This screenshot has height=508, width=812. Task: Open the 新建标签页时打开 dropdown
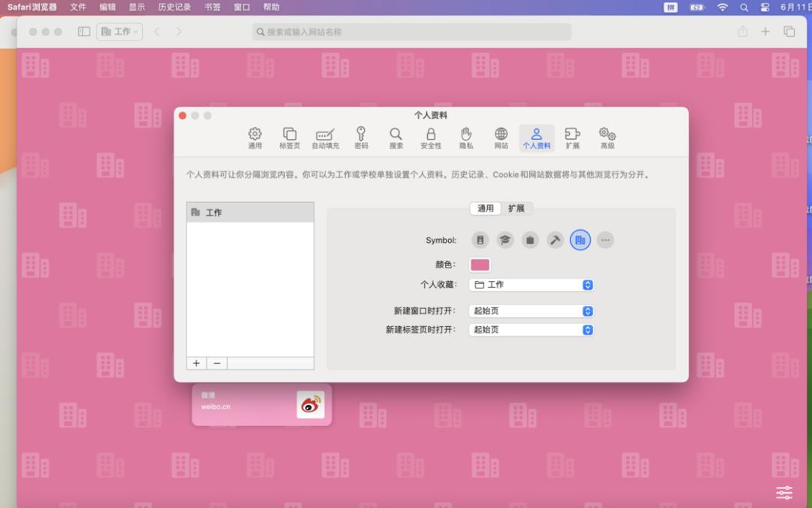coord(532,330)
